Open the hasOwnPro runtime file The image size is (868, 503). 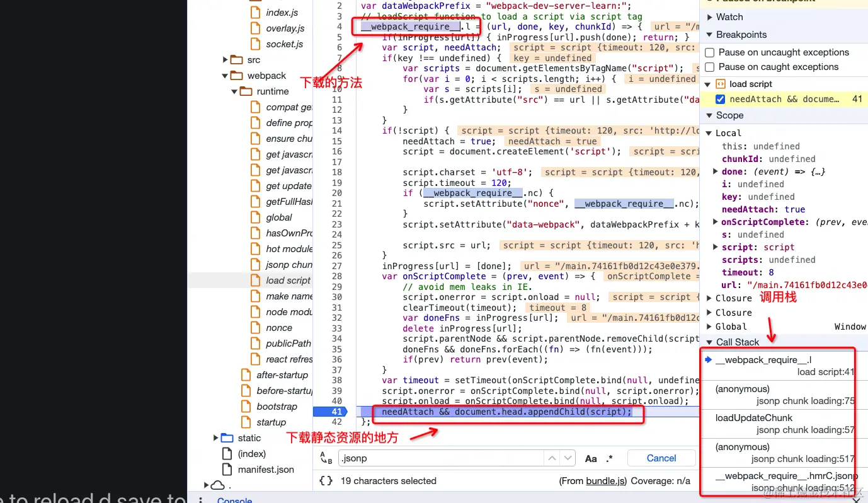289,233
